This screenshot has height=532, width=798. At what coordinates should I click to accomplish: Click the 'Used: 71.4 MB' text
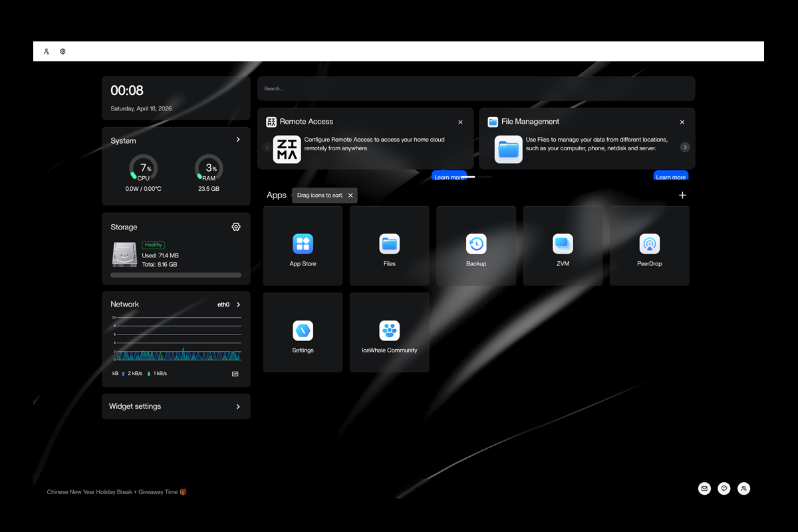pos(160,255)
